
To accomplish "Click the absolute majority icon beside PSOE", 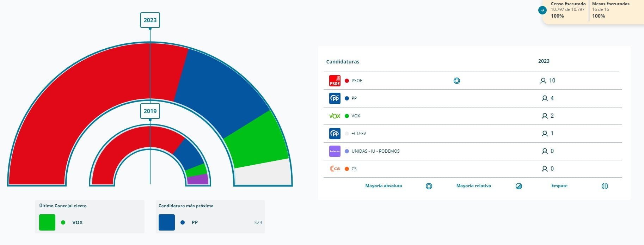I will click(x=456, y=81).
